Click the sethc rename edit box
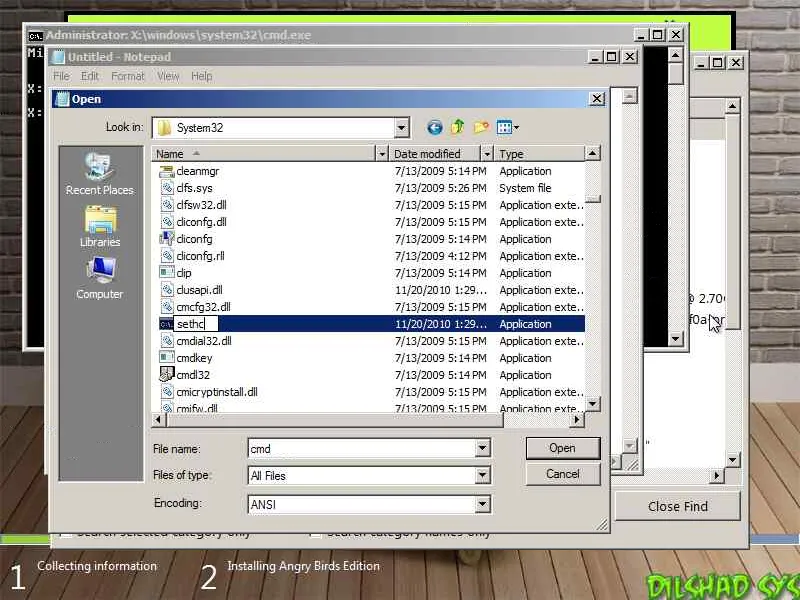This screenshot has height=600, width=800. click(x=196, y=324)
